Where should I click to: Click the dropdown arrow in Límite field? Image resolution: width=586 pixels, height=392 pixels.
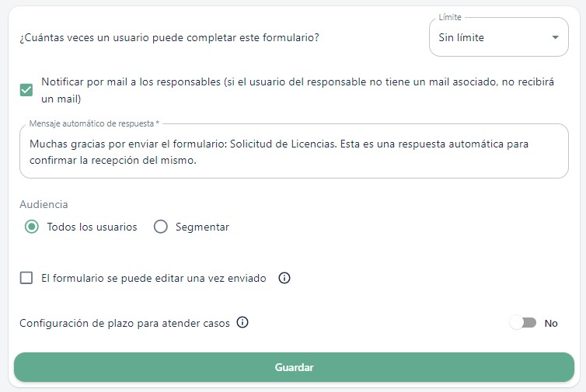tap(555, 37)
